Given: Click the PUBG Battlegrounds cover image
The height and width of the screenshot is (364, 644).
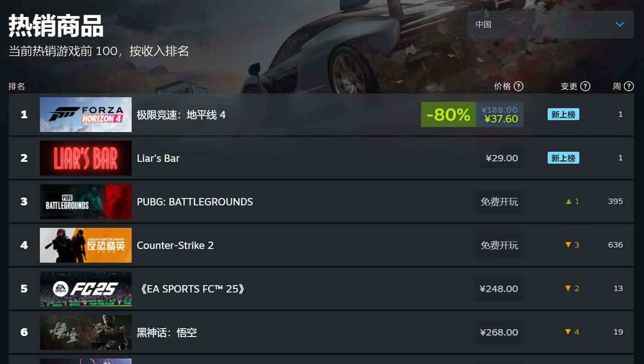Looking at the screenshot, I should (x=86, y=202).
